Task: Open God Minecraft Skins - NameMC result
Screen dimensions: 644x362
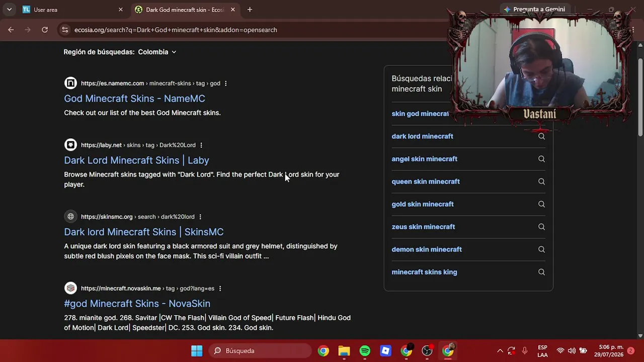Action: pos(134,99)
